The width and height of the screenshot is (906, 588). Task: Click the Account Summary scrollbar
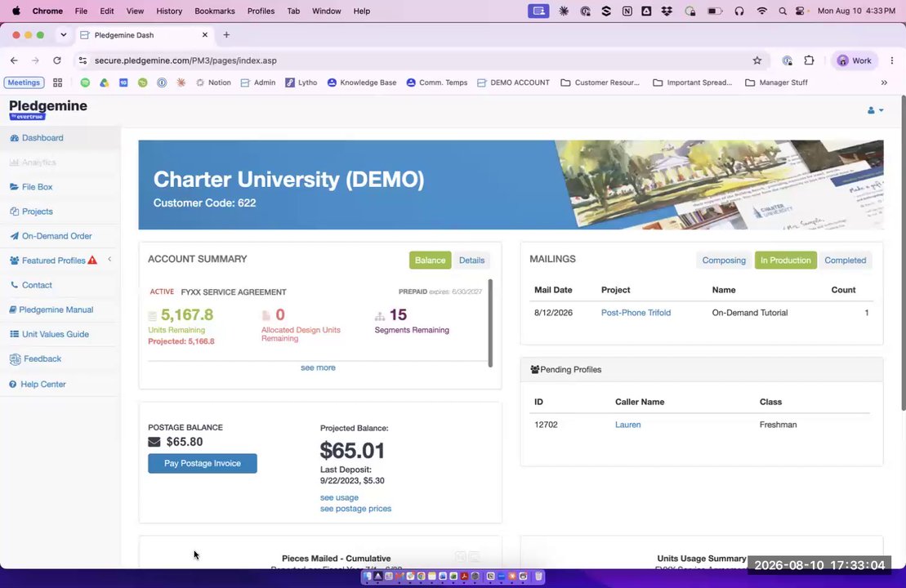click(490, 323)
